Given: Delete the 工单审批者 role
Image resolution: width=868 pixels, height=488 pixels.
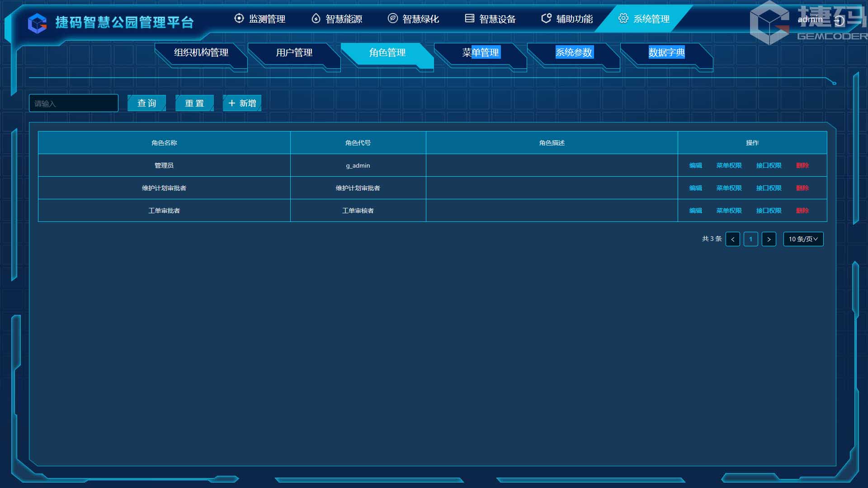Looking at the screenshot, I should 802,211.
